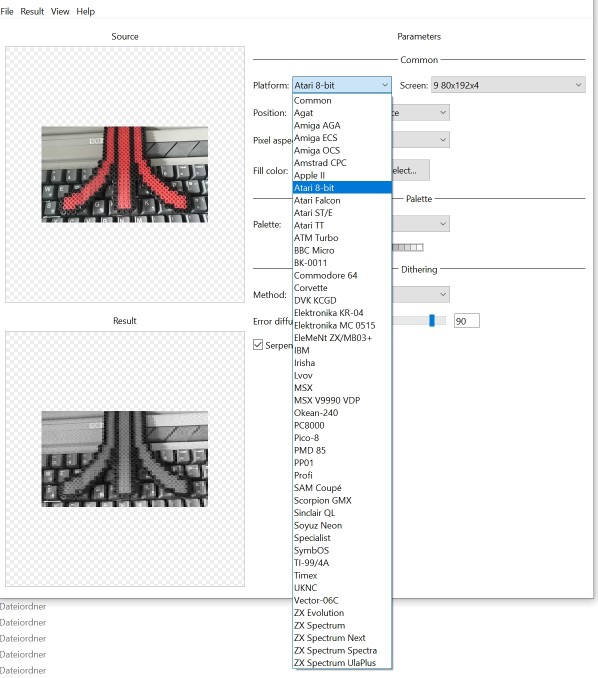Select SAM Coupé platform
The height and width of the screenshot is (678, 598).
click(x=342, y=488)
